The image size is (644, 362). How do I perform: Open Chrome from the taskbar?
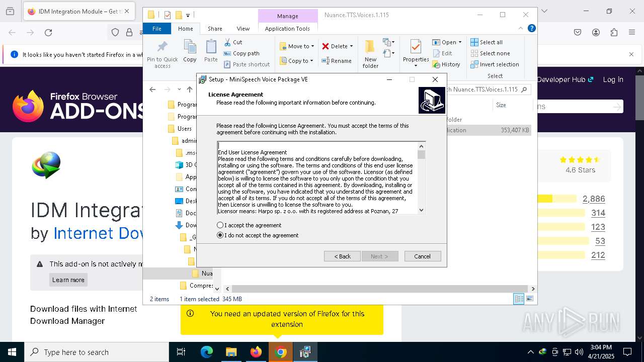pyautogui.click(x=281, y=352)
